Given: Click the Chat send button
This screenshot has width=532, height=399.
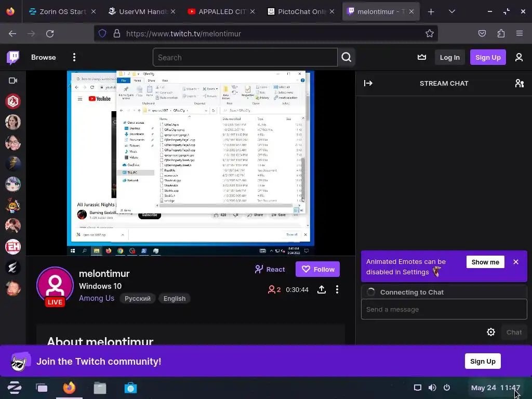Looking at the screenshot, I should point(514,332).
